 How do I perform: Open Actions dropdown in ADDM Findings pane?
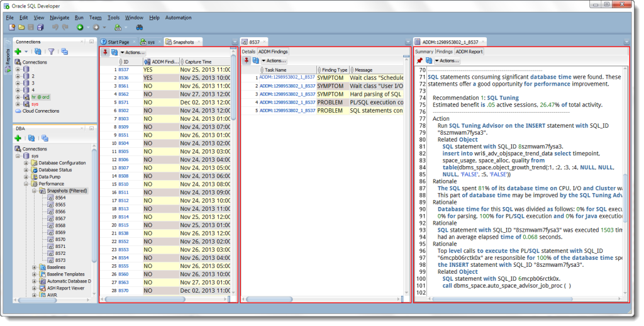[x=274, y=60]
